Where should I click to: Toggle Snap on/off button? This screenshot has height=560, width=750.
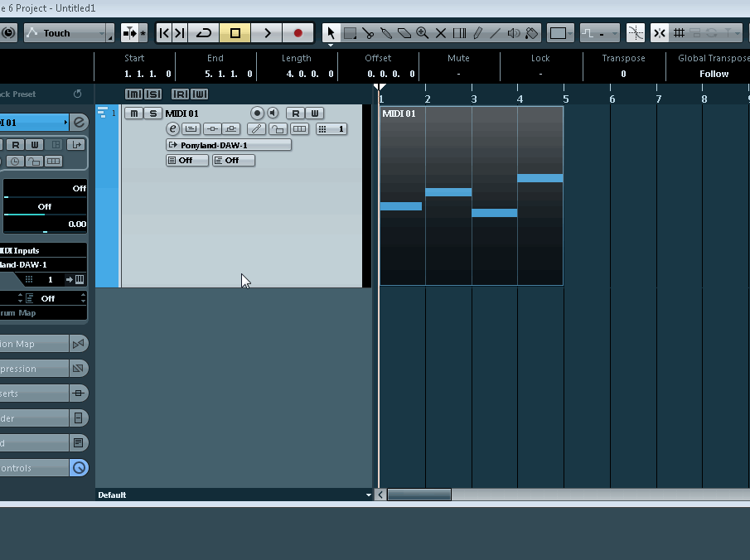pos(660,33)
